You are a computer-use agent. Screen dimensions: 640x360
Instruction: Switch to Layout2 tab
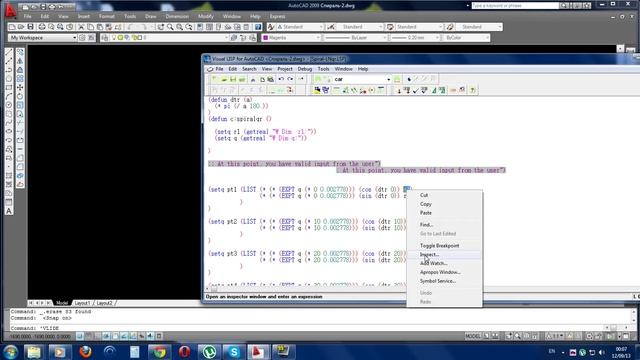pyautogui.click(x=104, y=303)
